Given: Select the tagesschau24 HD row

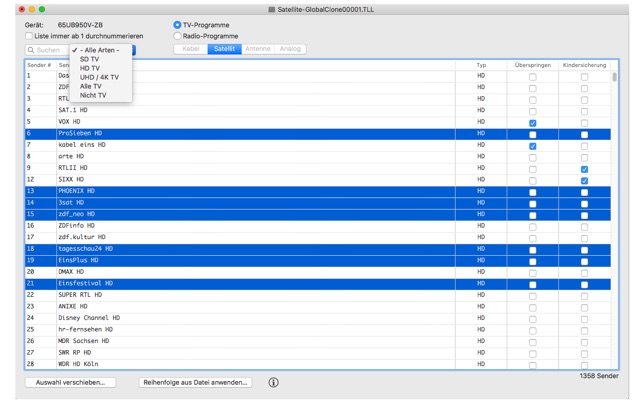Looking at the screenshot, I should pos(318,249).
